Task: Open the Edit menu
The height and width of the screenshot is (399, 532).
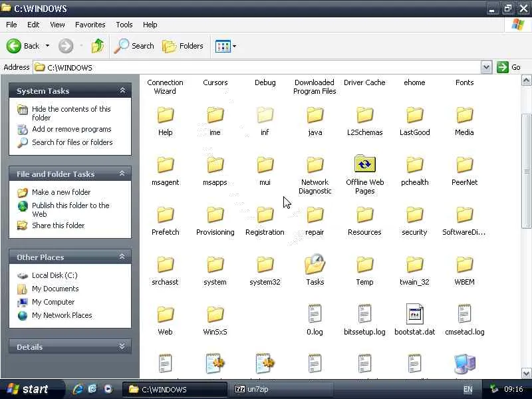Action: pos(33,25)
